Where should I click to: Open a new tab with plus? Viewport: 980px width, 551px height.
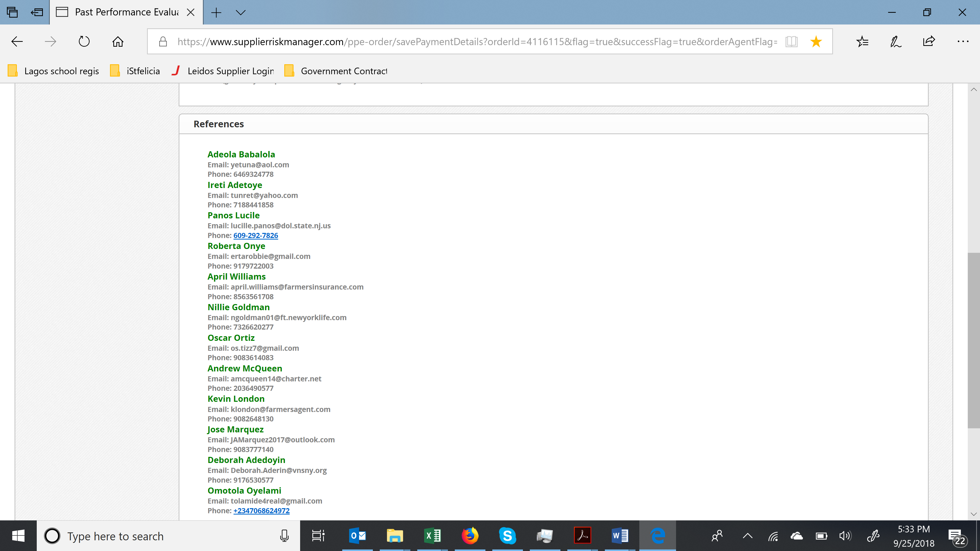pos(216,12)
